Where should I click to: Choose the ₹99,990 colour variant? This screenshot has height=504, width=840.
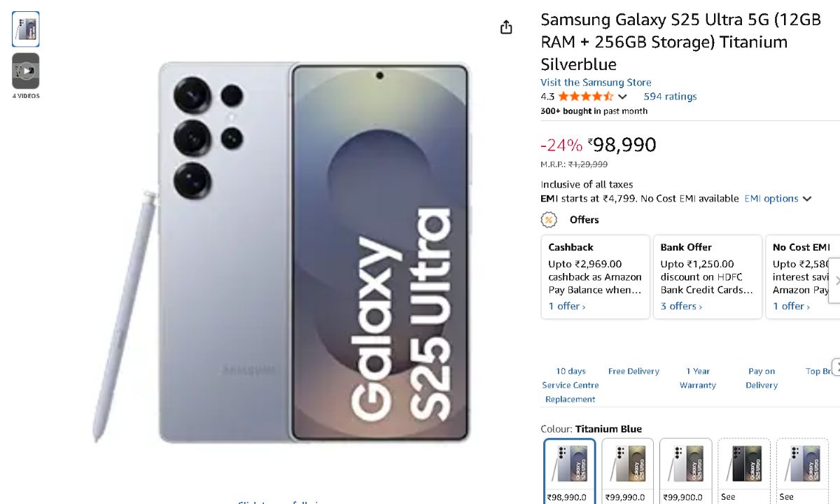click(x=628, y=470)
